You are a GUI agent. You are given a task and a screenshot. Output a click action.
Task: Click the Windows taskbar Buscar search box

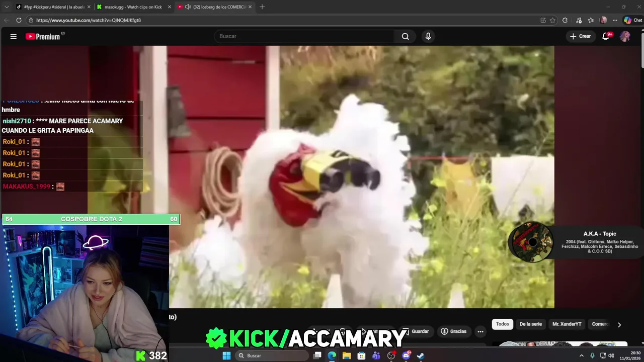[272, 355]
